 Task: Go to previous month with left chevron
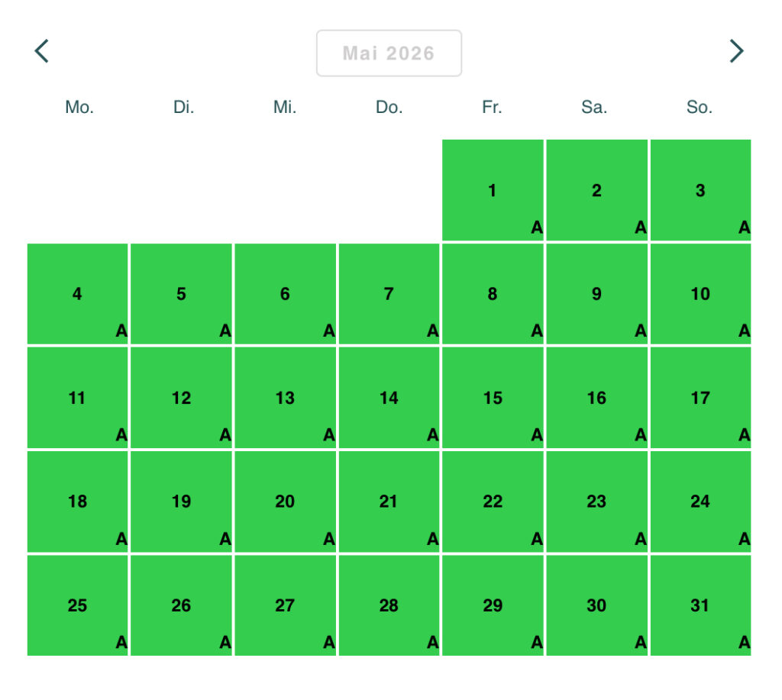42,51
